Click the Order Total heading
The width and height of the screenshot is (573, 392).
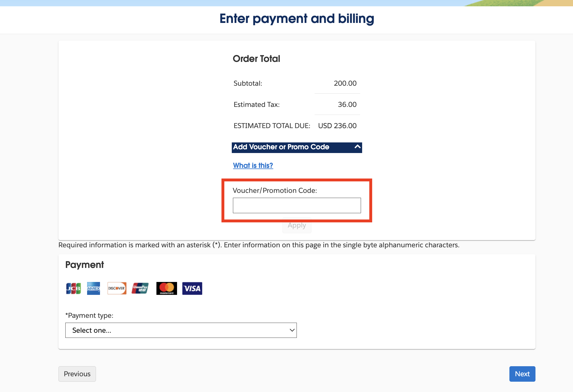256,59
